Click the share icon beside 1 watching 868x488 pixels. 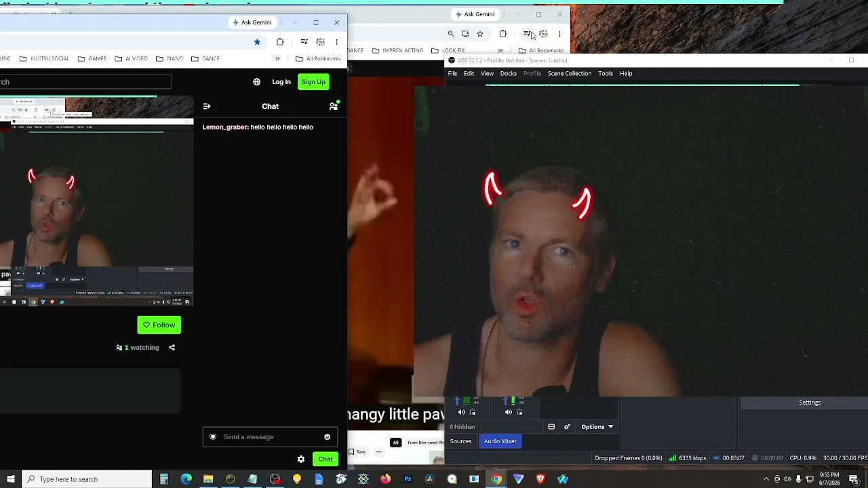tap(172, 348)
